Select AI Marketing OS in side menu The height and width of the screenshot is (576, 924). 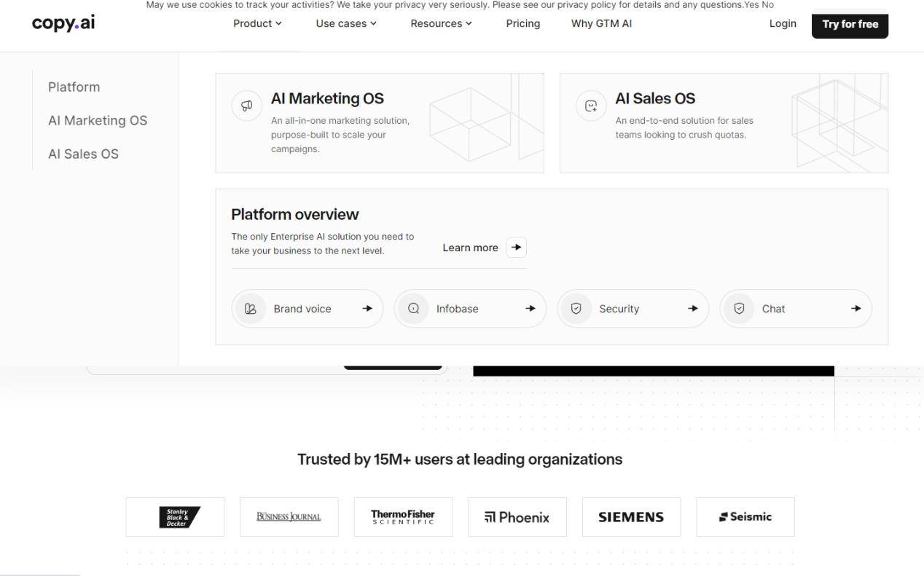(x=98, y=120)
